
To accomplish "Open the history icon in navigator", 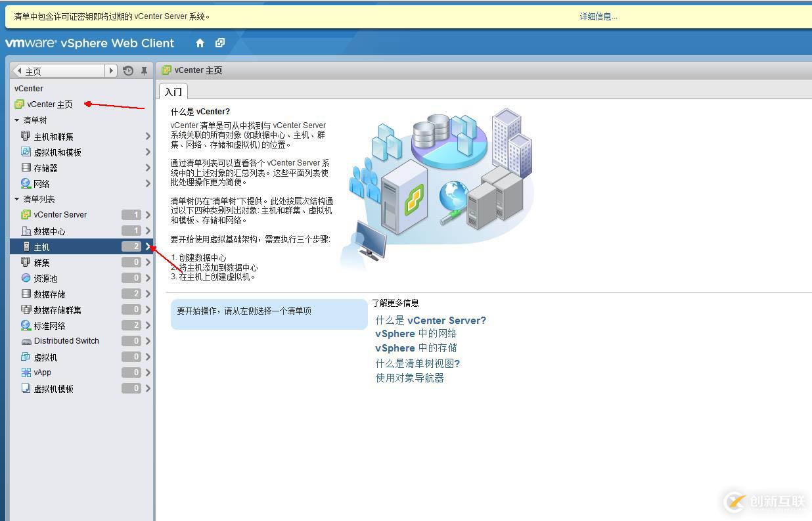I will click(x=128, y=71).
